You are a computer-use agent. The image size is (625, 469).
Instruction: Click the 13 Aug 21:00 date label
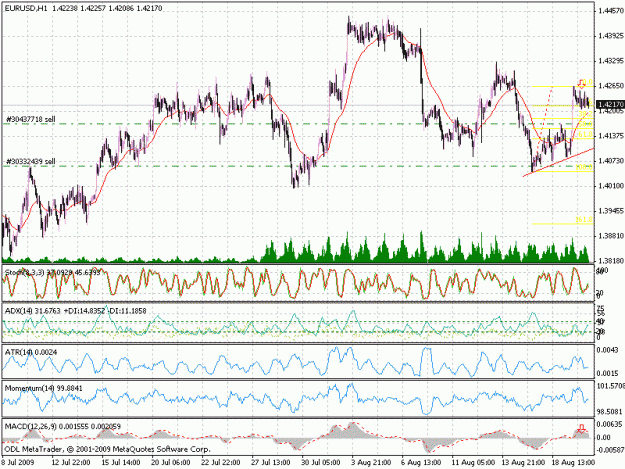click(x=523, y=463)
